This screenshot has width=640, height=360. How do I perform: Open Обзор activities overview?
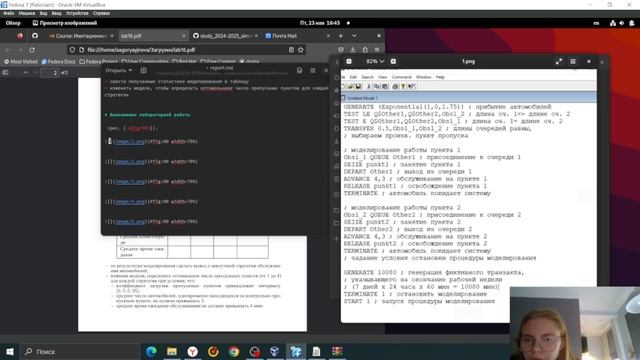(x=13, y=23)
